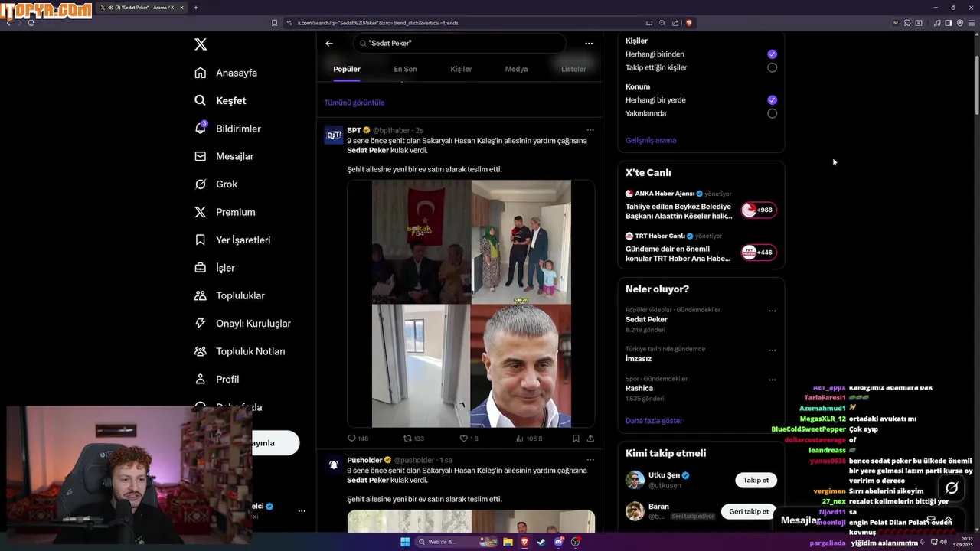Open the Sedat Peker portrait image
The image size is (980, 551).
point(521,366)
